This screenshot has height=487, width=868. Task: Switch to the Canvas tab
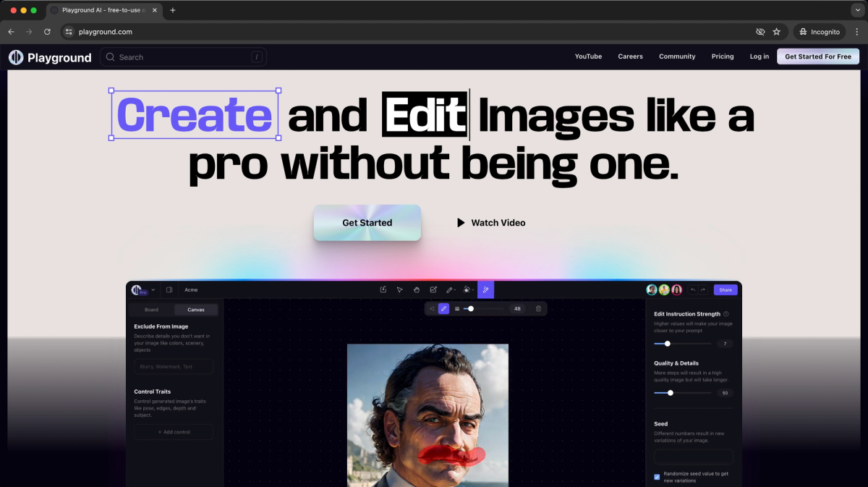tap(196, 310)
